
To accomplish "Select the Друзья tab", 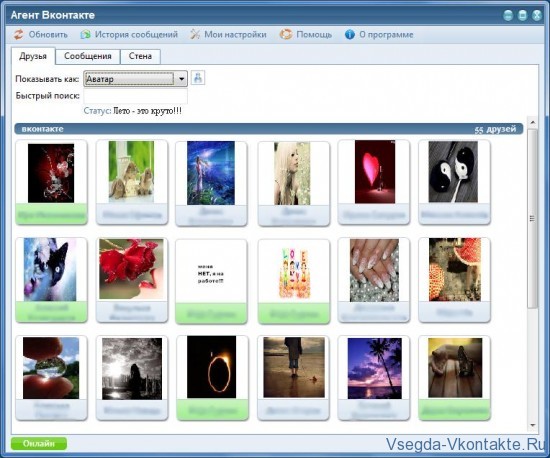I will [x=33, y=56].
